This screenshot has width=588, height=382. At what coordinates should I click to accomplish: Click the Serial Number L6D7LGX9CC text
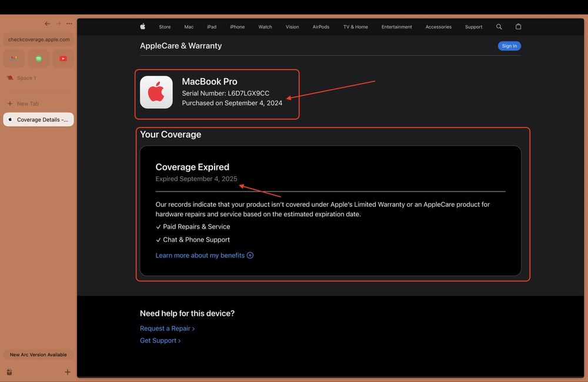click(x=225, y=93)
